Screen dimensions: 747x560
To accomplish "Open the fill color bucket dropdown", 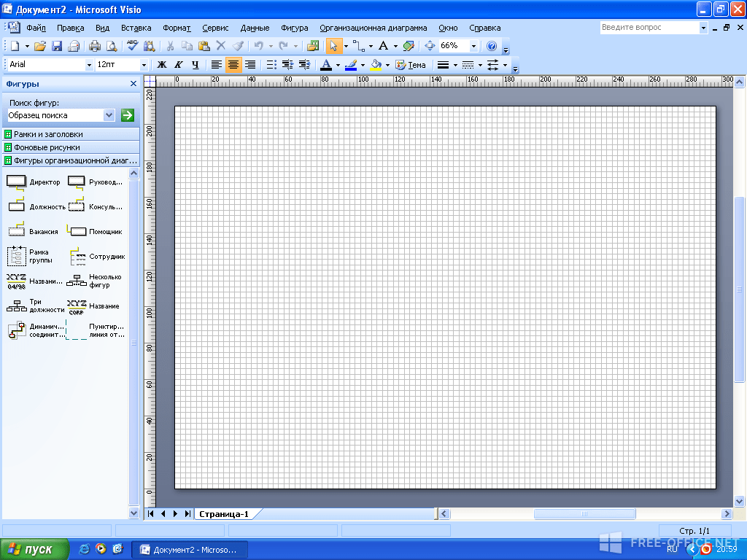I will [x=387, y=65].
